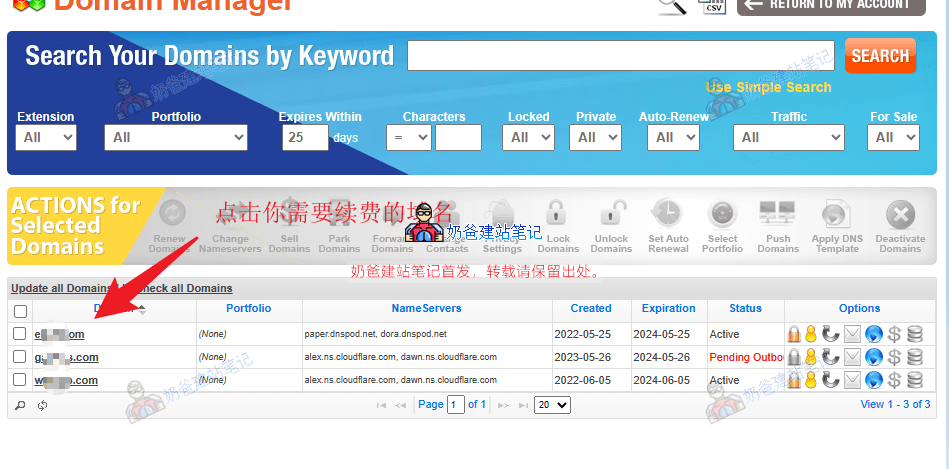Viewport: 949px width, 469px height.
Task: Click the Expires Within days field
Action: pyautogui.click(x=305, y=137)
